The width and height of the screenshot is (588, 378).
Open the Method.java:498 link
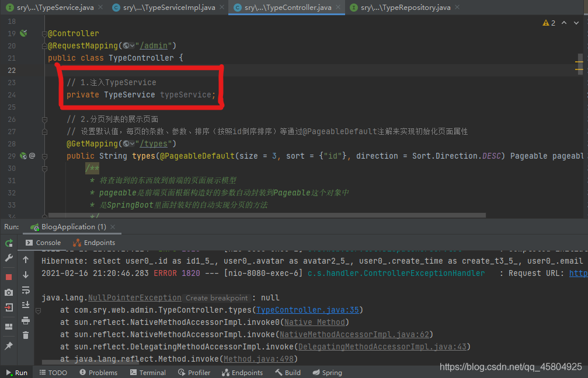click(x=259, y=359)
